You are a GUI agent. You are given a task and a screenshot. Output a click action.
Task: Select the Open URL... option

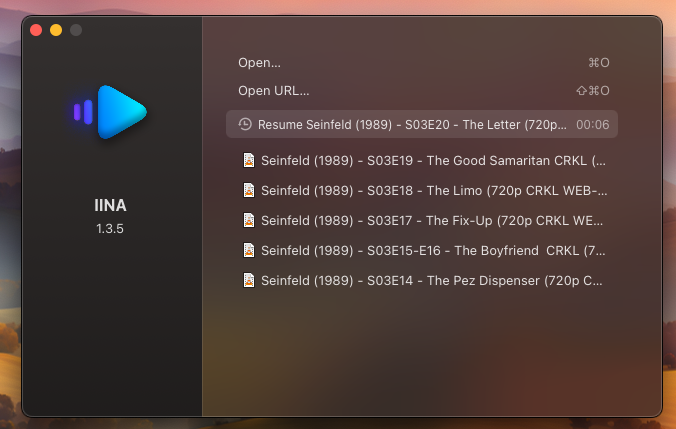click(273, 90)
